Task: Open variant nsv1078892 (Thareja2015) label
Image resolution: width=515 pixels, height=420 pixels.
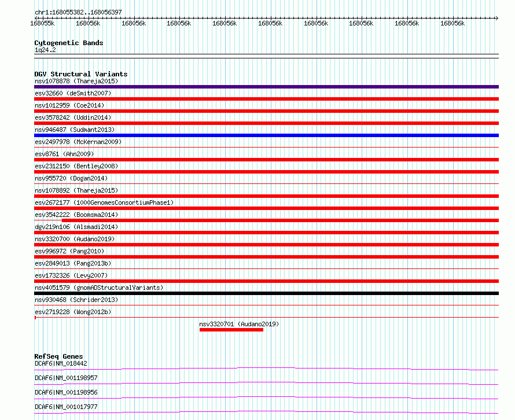Action: point(76,190)
